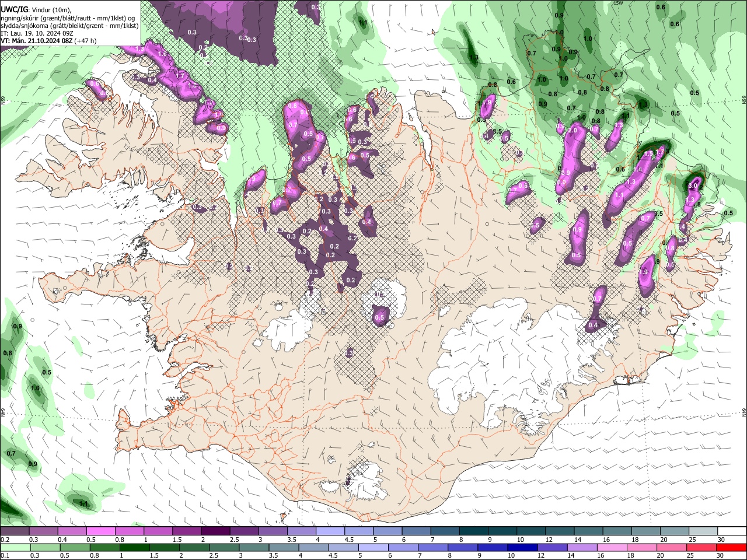Click the "4.5" label in the snow legend row
The height and width of the screenshot is (560, 747).
349,540
